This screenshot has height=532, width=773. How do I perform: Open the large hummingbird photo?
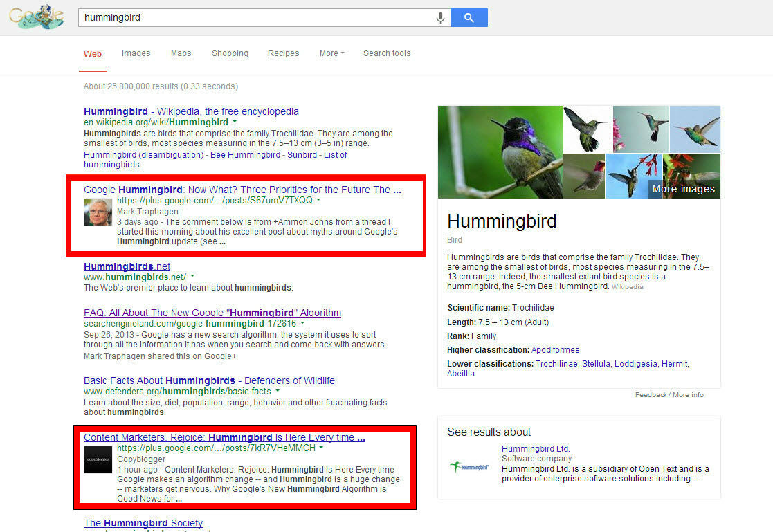500,152
